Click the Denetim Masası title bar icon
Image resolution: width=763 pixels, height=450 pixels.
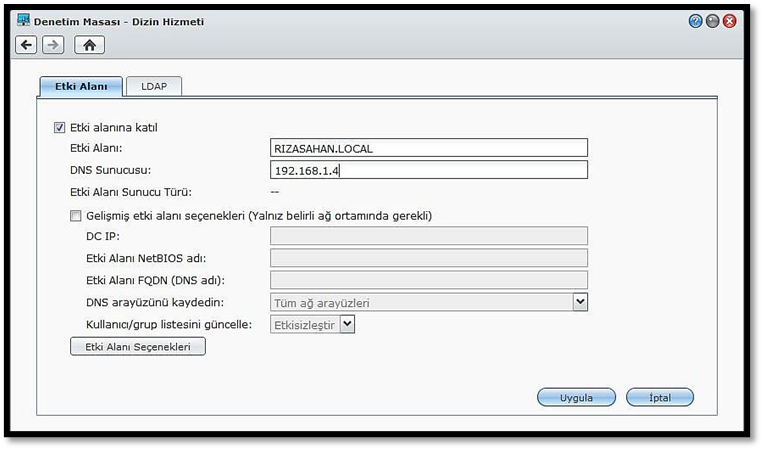click(x=23, y=21)
